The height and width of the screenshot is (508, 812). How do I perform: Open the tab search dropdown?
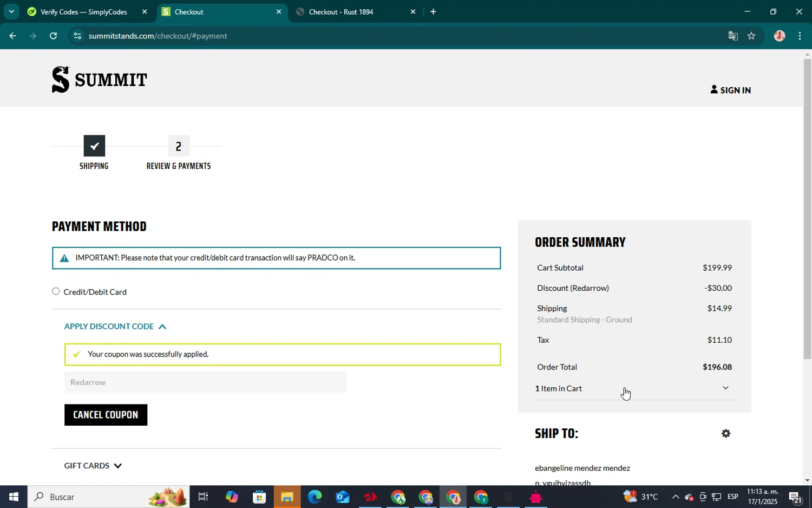coord(11,12)
